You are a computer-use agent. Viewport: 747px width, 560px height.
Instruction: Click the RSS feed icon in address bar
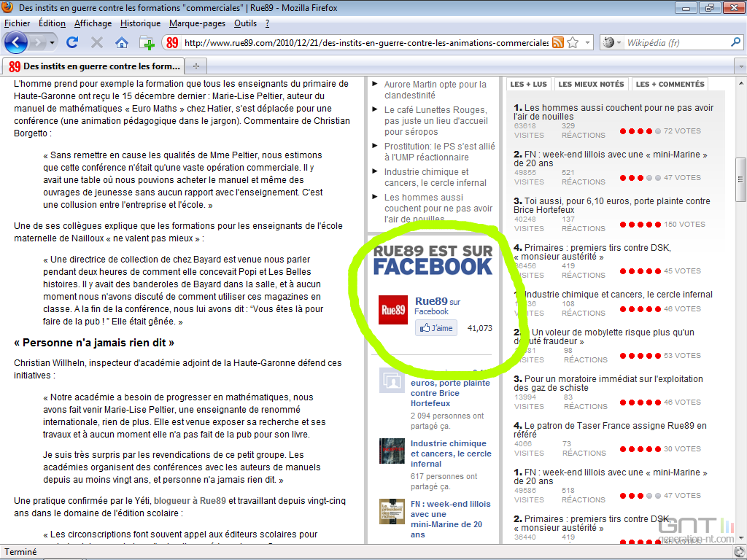click(x=558, y=43)
